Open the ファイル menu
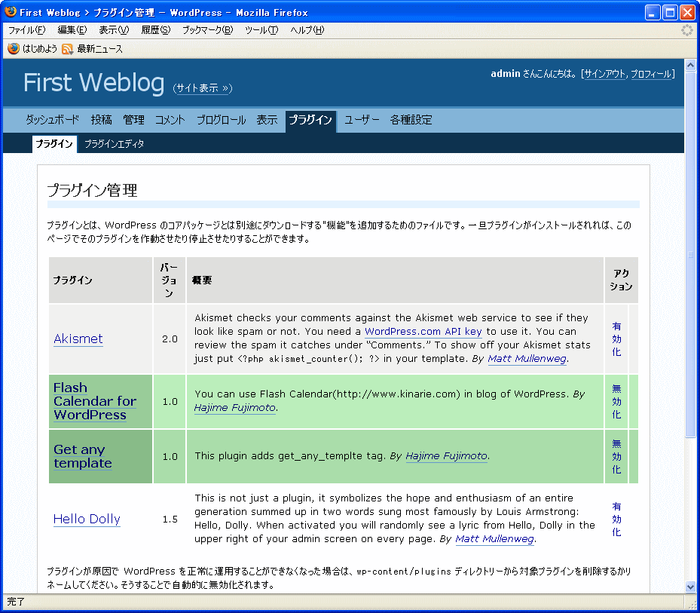 point(26,30)
